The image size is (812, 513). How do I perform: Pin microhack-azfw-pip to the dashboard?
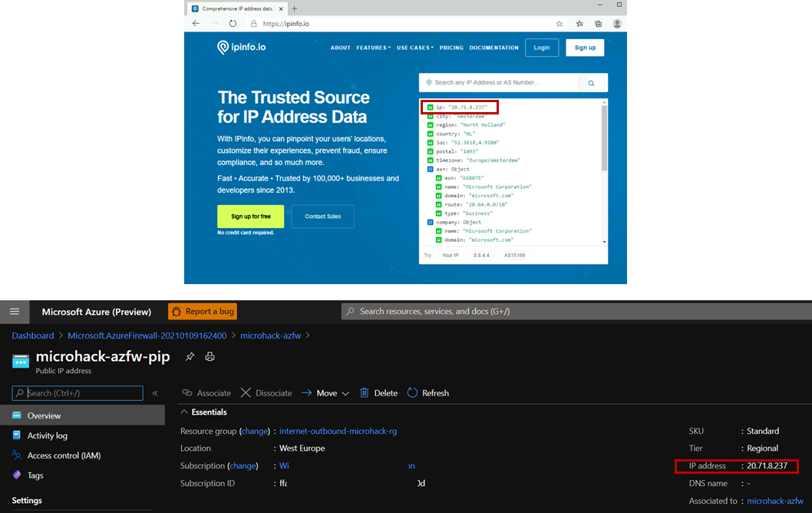[190, 356]
